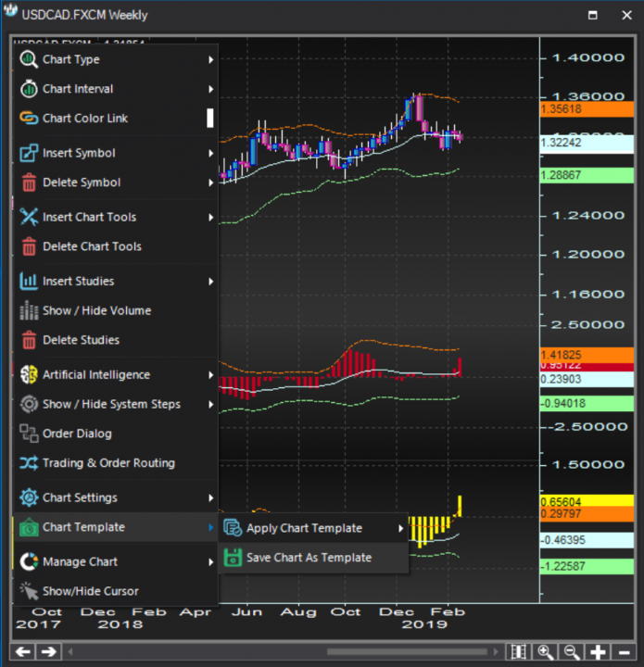Screen dimensions: 644x667
Task: Click the green -0.94018 value label
Action: [587, 403]
